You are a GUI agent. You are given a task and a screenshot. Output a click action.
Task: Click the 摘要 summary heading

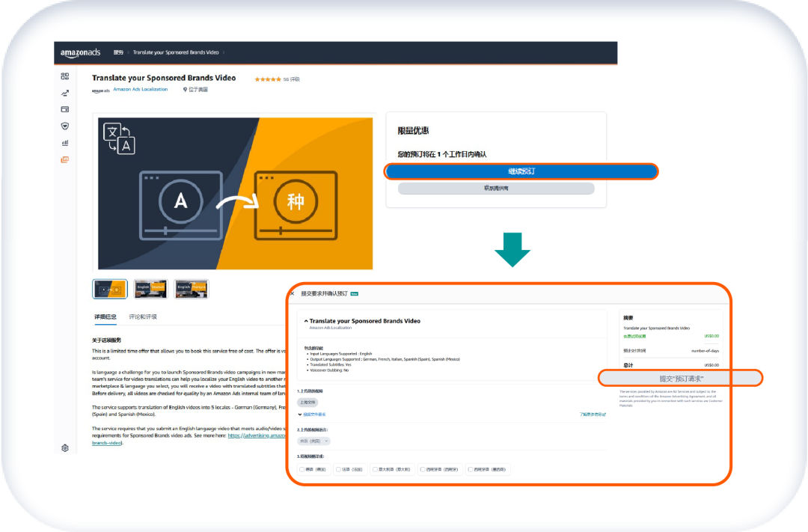coord(628,318)
